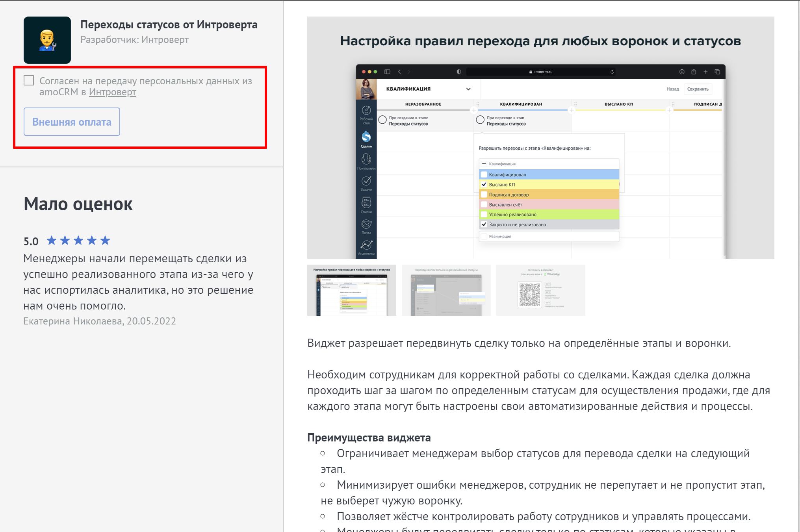Click browser reload icon in preview address bar

click(612, 72)
